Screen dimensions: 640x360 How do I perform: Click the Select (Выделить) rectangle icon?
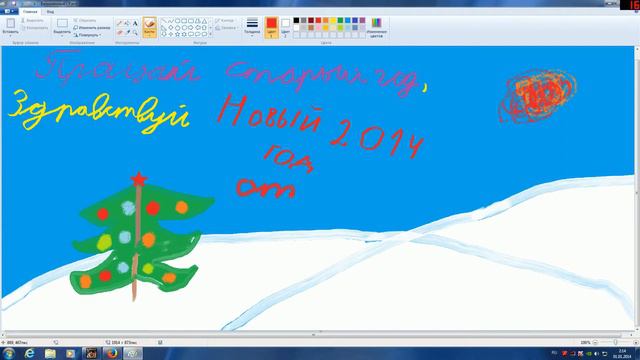62,23
